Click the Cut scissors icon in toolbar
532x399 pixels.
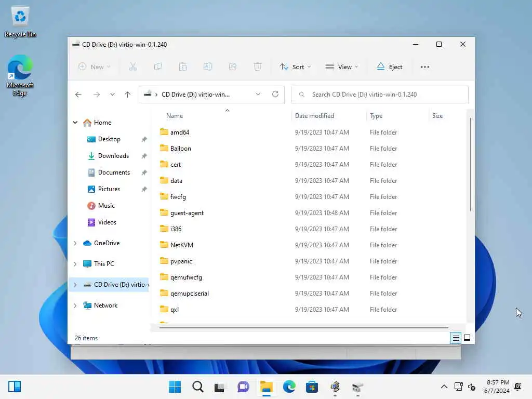pos(132,67)
